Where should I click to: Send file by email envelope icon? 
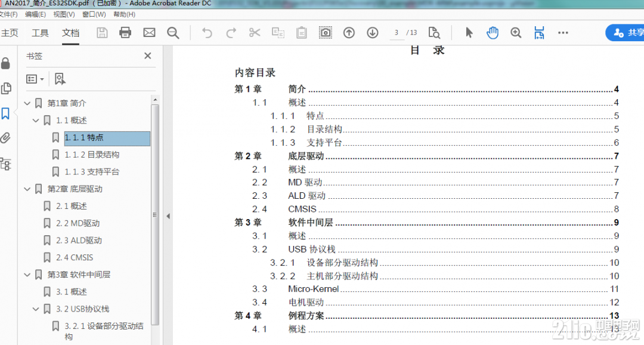coord(149,32)
